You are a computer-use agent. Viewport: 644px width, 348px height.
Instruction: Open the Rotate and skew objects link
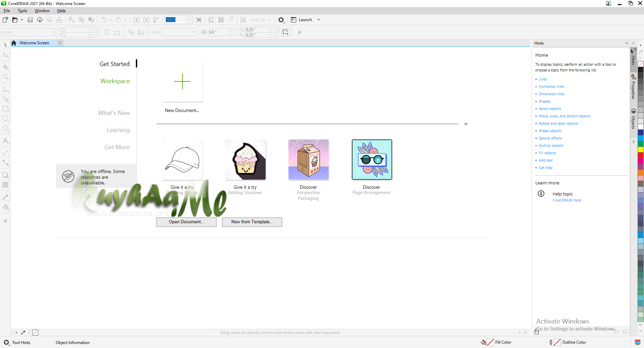558,123
